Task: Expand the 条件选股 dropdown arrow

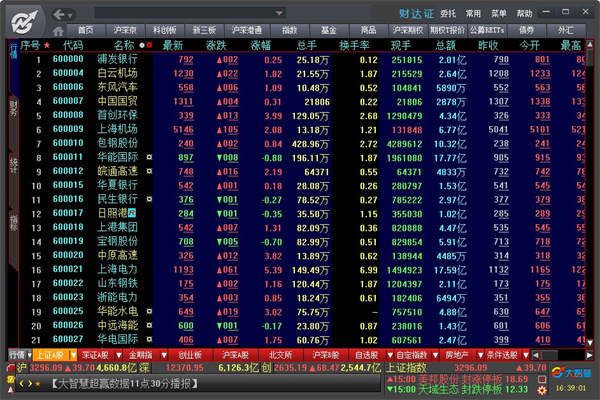Action: [526, 355]
